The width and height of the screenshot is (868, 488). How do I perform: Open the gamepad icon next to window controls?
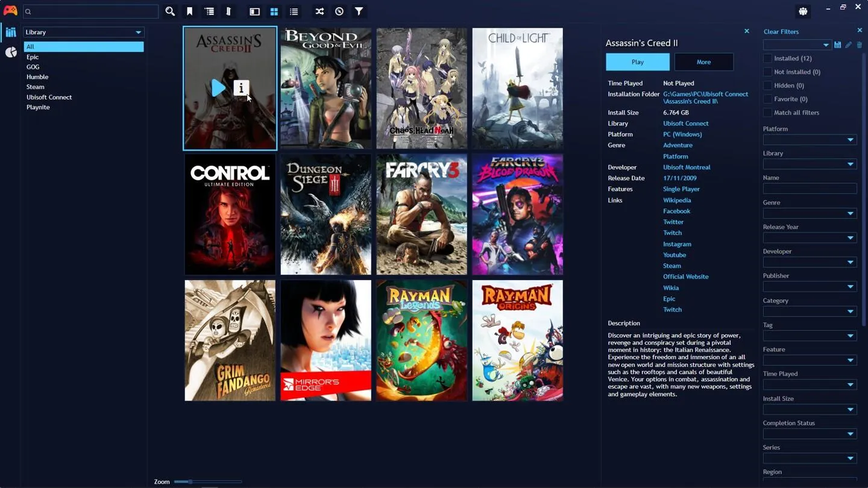click(803, 11)
